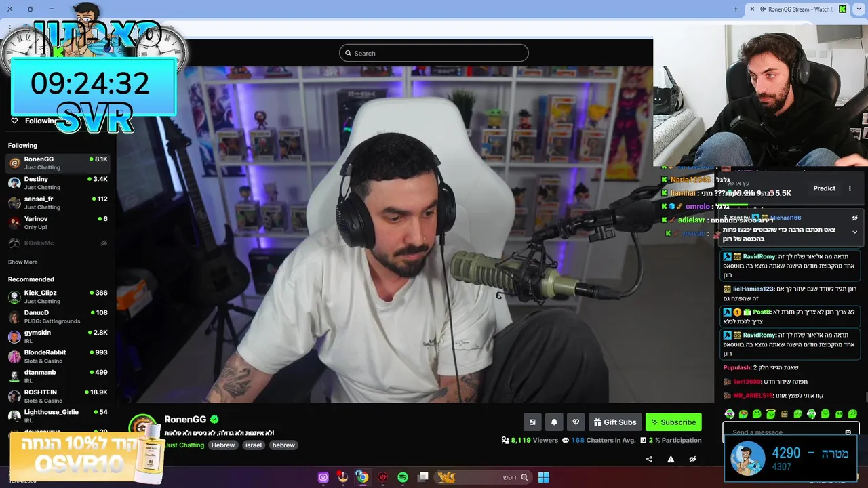Click lielHamias123 username in chat
The width and height of the screenshot is (868, 488).
pos(753,289)
